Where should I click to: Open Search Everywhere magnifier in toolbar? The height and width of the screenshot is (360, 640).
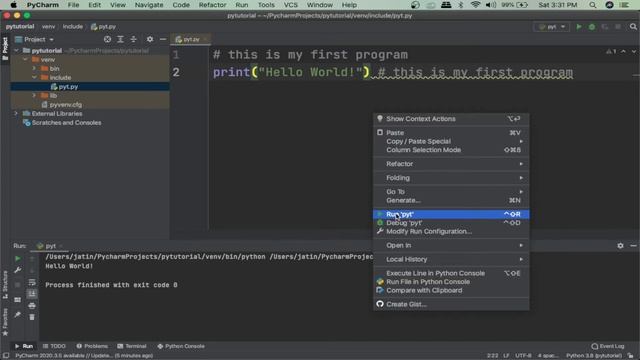(x=633, y=27)
